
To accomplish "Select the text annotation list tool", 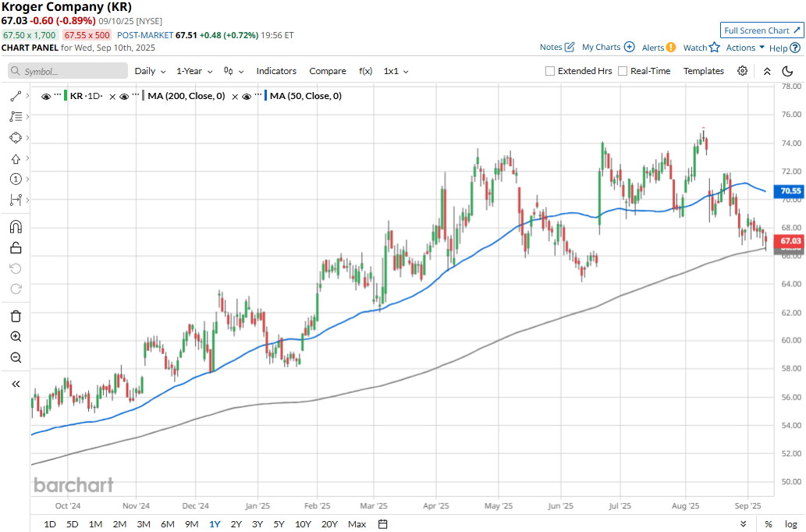I will [x=16, y=117].
